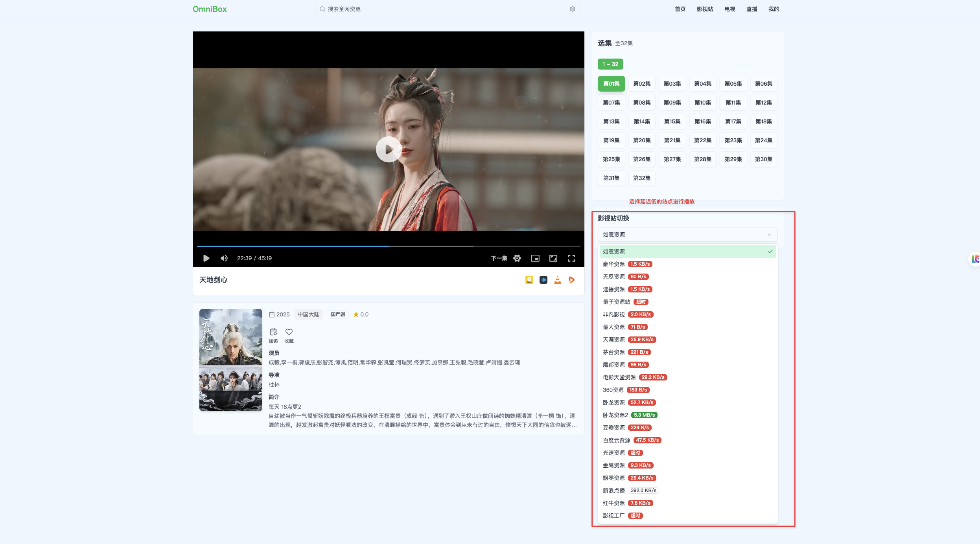Mute the video with the speaker icon
Viewport: 980px width, 544px height.
tap(224, 258)
